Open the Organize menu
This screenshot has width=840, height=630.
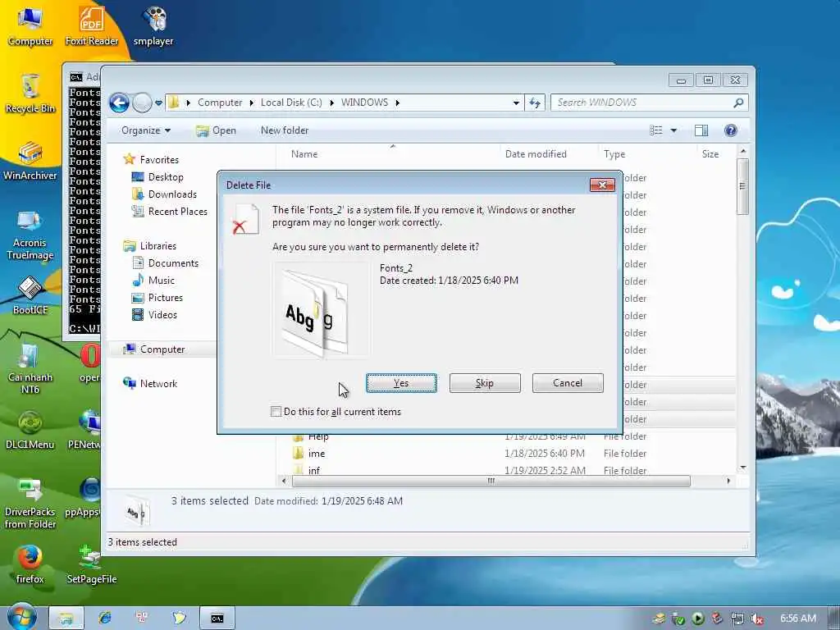[x=146, y=130]
